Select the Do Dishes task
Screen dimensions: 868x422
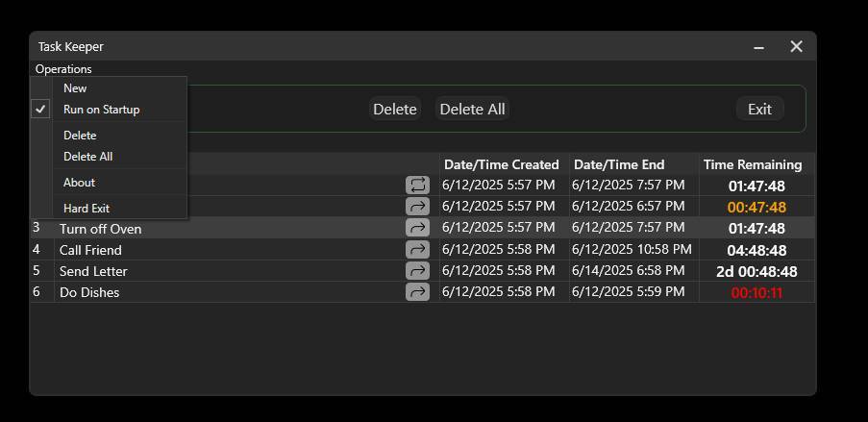tap(89, 292)
